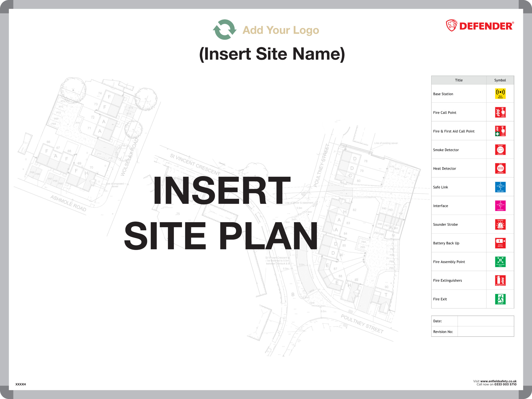Click the green recycle arrows logo placeholder
The image size is (532, 399).
click(224, 30)
